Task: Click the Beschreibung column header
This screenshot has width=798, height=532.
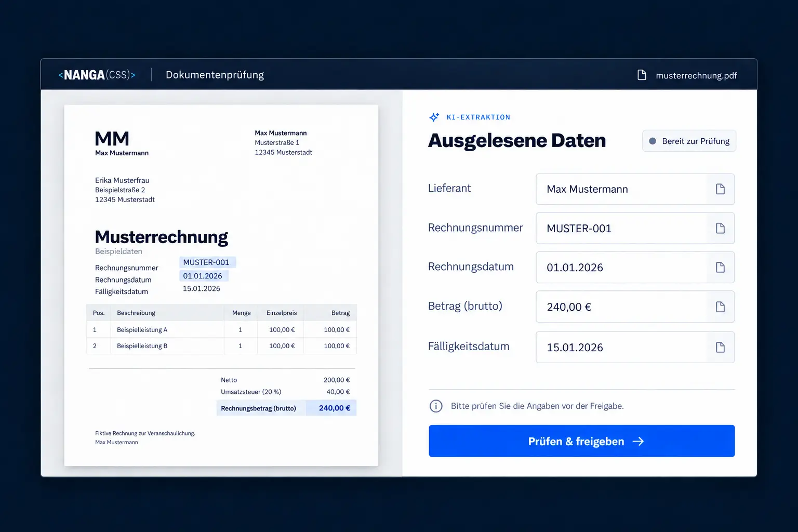Action: (136, 313)
